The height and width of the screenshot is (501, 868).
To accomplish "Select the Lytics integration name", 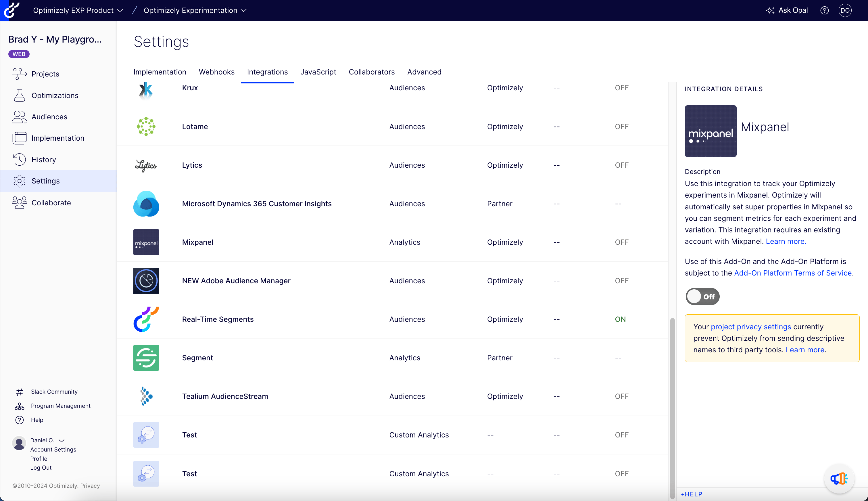I will click(192, 165).
